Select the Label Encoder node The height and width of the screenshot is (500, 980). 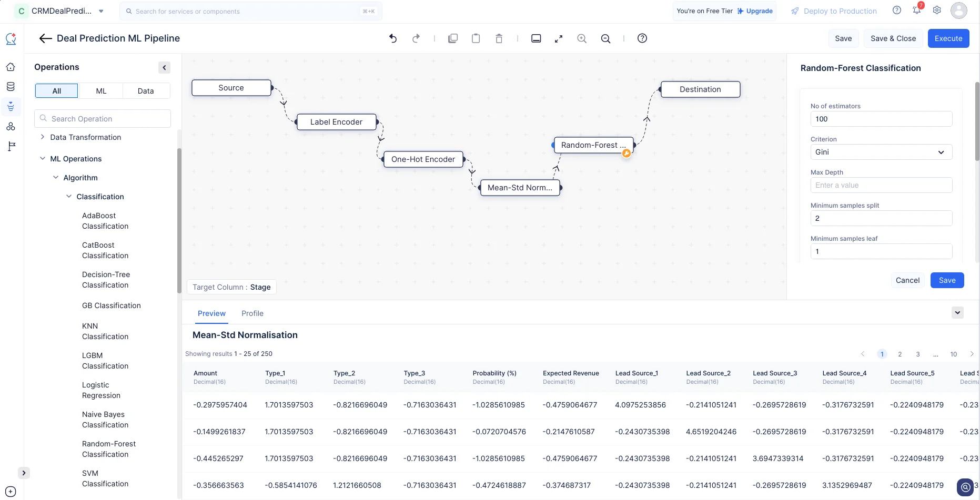(x=337, y=122)
